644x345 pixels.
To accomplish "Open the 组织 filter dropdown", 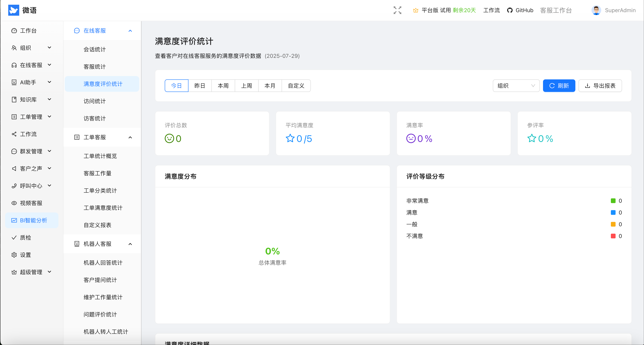I will pos(516,85).
